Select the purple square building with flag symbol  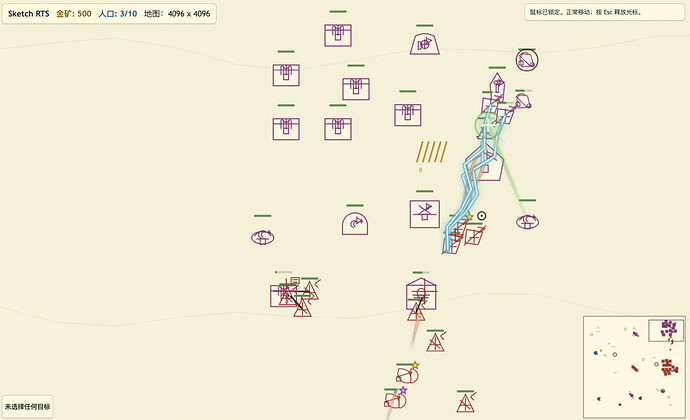(425, 214)
